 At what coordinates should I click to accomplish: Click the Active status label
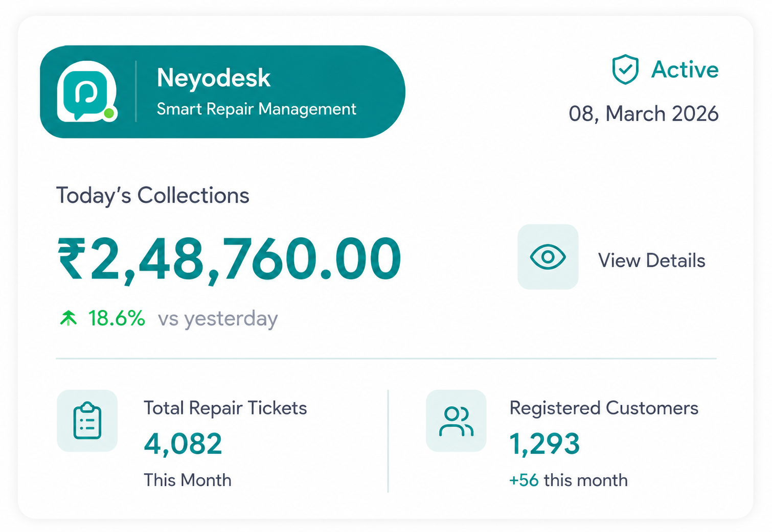[x=685, y=70]
